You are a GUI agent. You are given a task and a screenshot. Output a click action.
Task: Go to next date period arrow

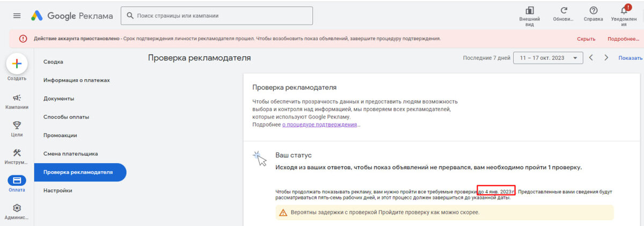606,58
